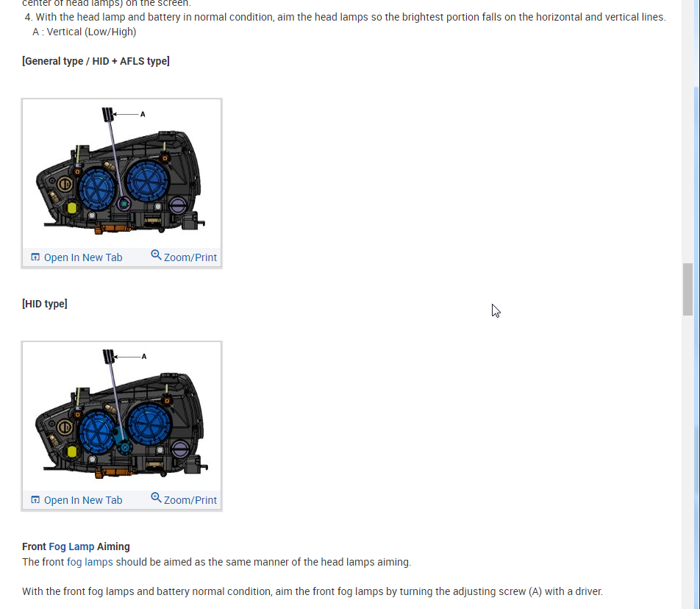700x609 pixels.
Task: Select Zoom/Print text link below General type headlamp image
Action: 190,257
